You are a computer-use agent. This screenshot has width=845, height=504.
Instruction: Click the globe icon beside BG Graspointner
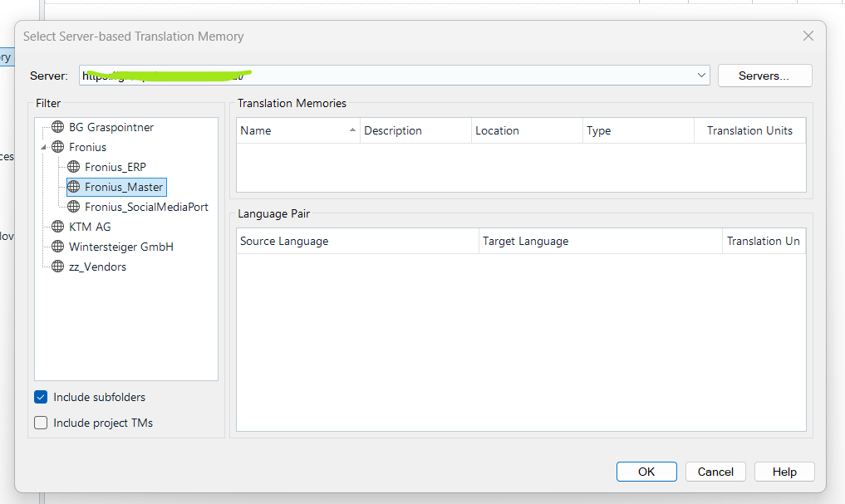click(57, 127)
